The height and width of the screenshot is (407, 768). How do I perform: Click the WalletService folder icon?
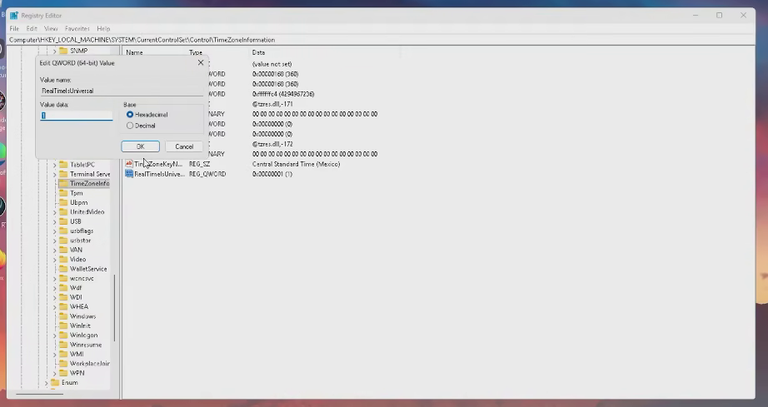tap(64, 269)
